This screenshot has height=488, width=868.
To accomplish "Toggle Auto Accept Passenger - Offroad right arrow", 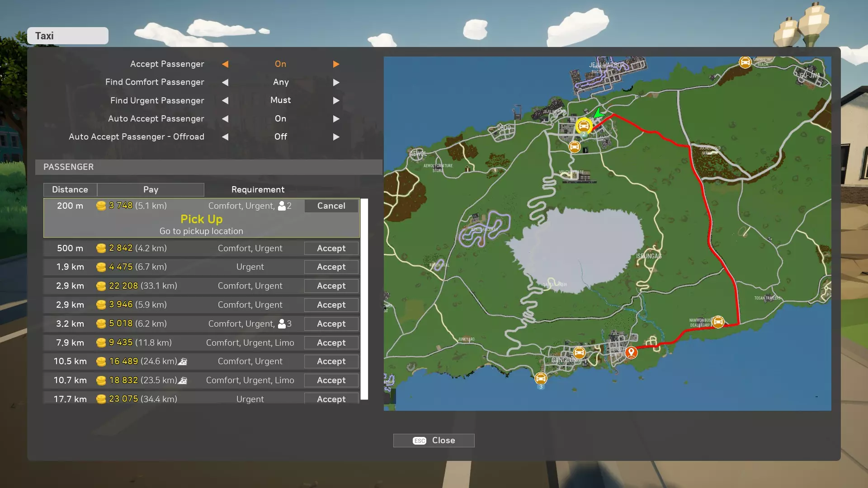I will coord(336,137).
